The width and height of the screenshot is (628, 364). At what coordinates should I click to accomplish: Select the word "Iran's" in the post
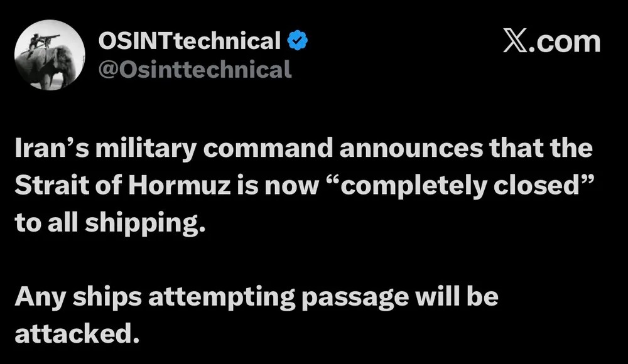[51, 148]
